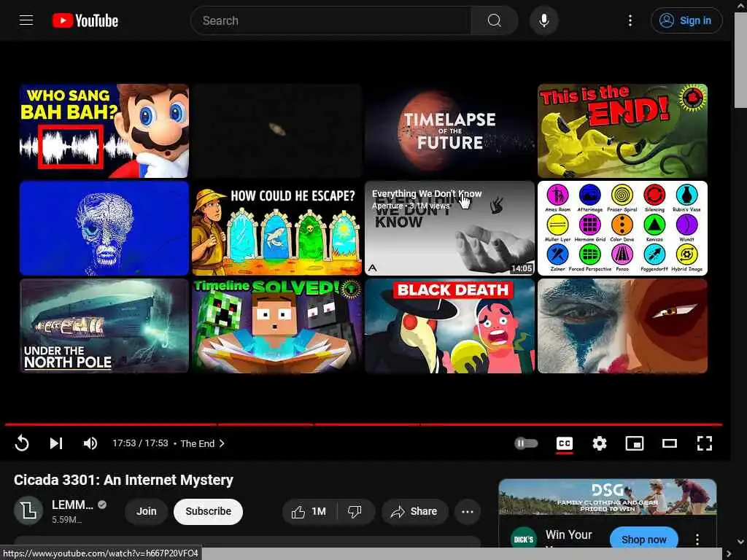Dislike the video

355,512
